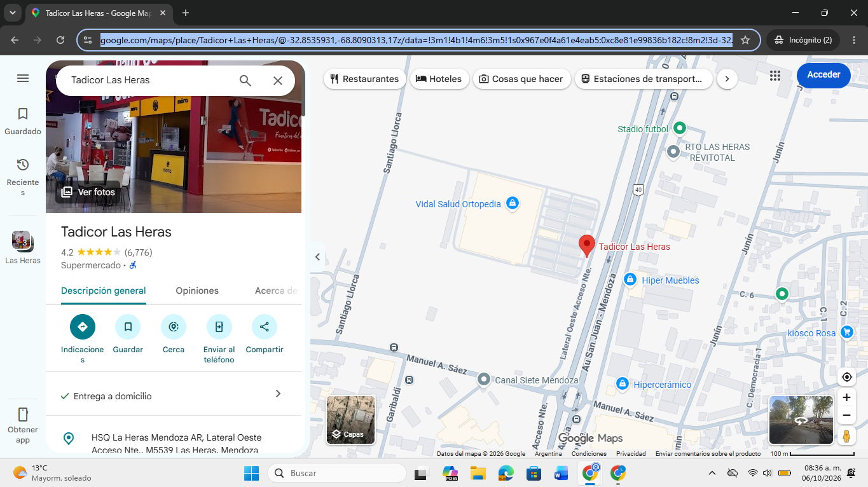The width and height of the screenshot is (868, 487).
Task: Share place with the Compartir icon
Action: click(265, 327)
